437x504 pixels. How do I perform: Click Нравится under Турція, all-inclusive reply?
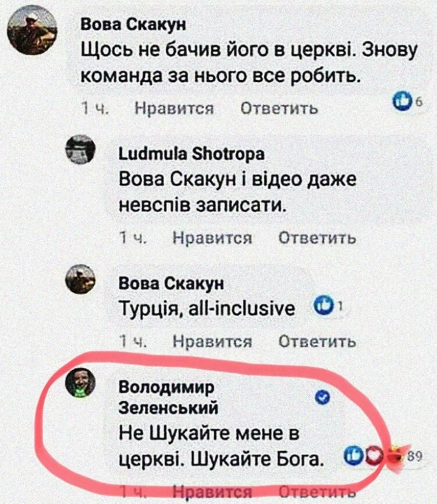212,341
